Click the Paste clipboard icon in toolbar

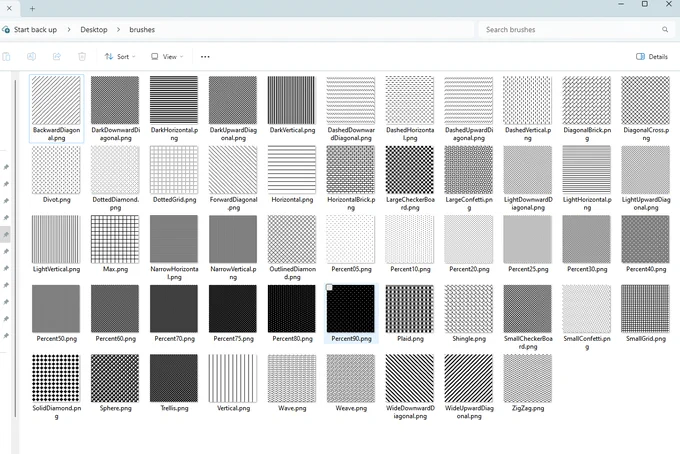[6, 56]
